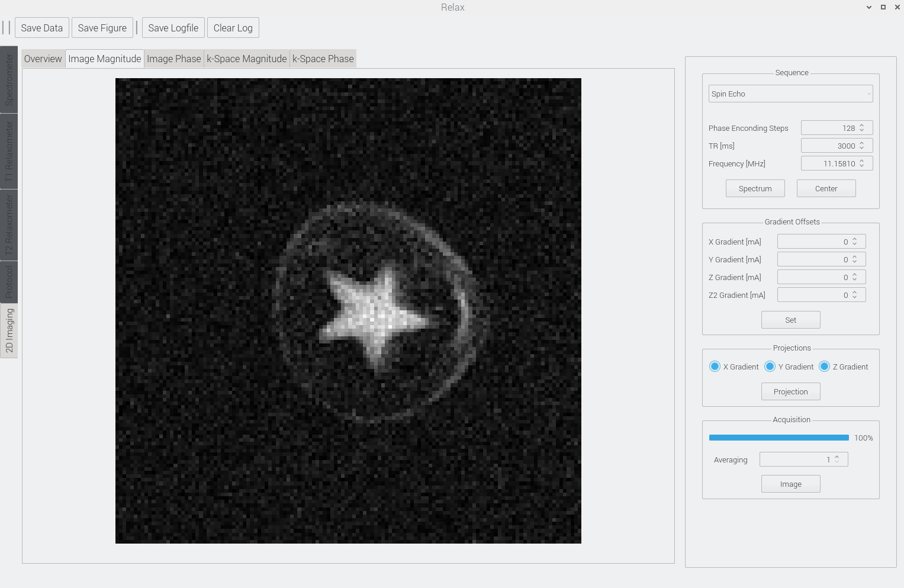Viewport: 904px width, 588px height.
Task: Click the Image acquisition button
Action: click(790, 484)
